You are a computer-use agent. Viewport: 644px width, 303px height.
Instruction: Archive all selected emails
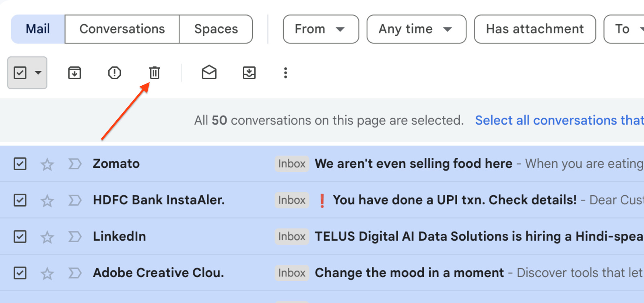tap(74, 73)
